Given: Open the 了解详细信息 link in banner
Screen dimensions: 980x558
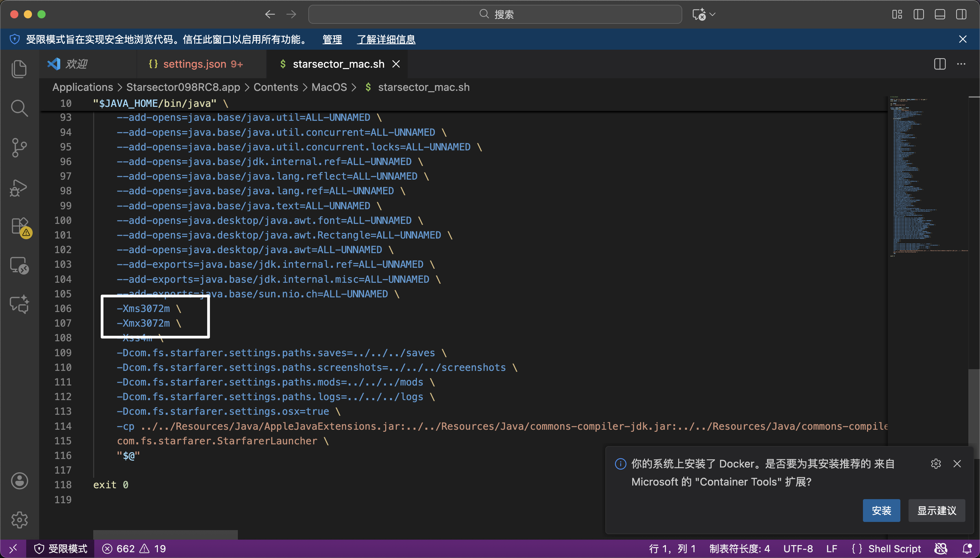Looking at the screenshot, I should tap(386, 39).
